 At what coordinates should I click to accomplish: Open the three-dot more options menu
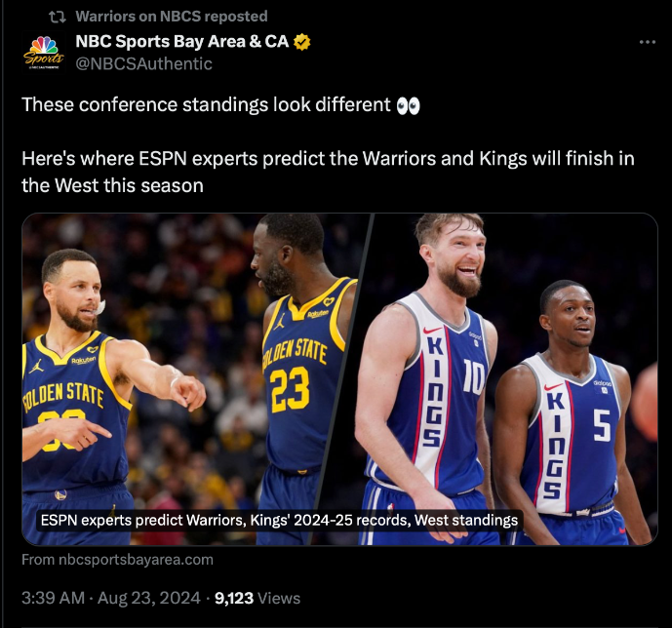click(x=647, y=42)
